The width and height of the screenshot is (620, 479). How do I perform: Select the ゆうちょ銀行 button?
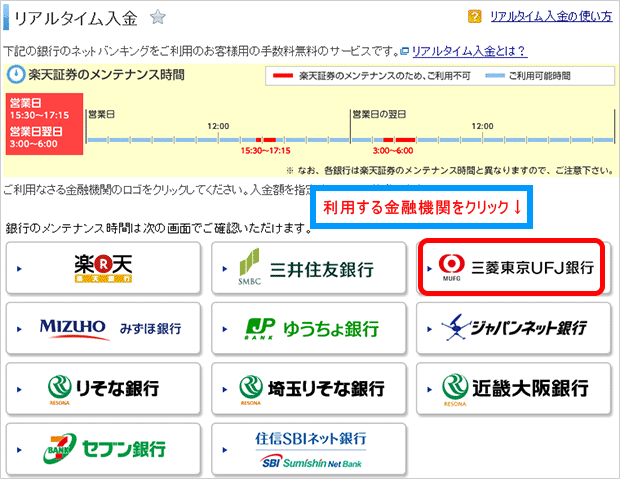309,329
